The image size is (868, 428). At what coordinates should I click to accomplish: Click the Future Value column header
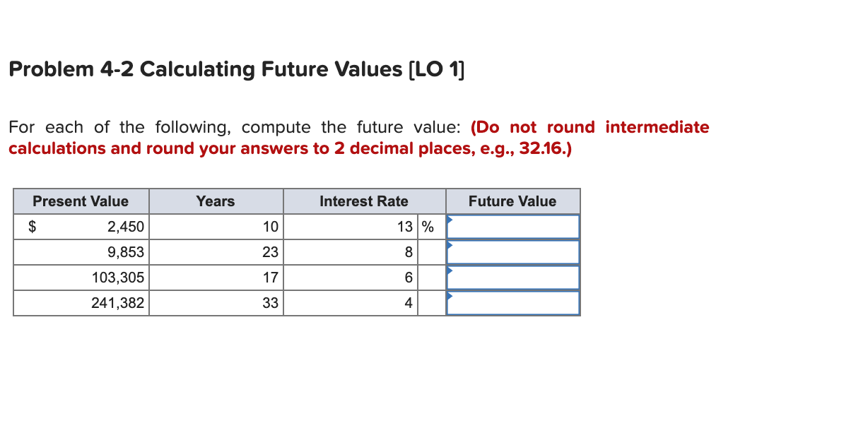(x=512, y=201)
